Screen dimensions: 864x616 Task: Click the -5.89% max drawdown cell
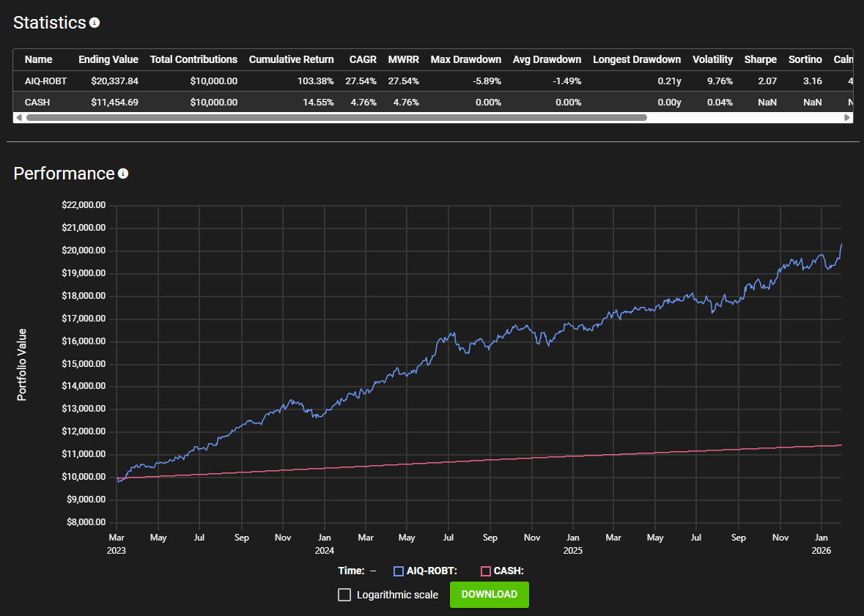coord(487,81)
